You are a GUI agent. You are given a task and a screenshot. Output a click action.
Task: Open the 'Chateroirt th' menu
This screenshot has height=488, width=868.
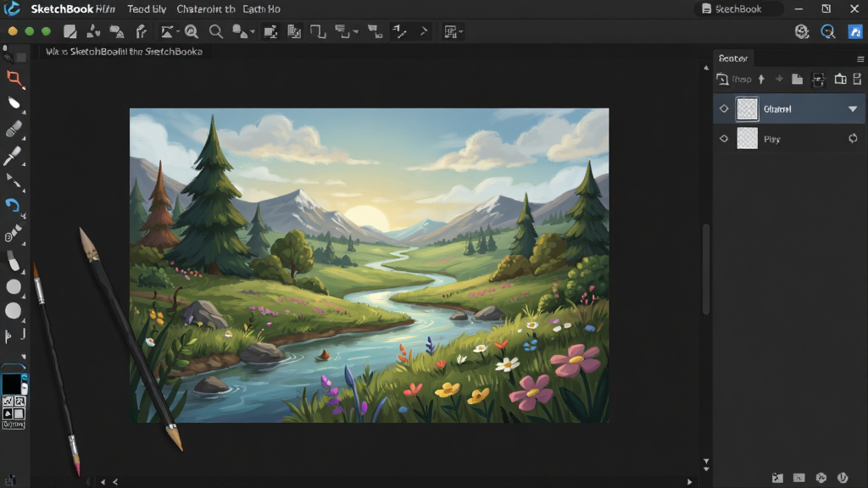coord(206,8)
